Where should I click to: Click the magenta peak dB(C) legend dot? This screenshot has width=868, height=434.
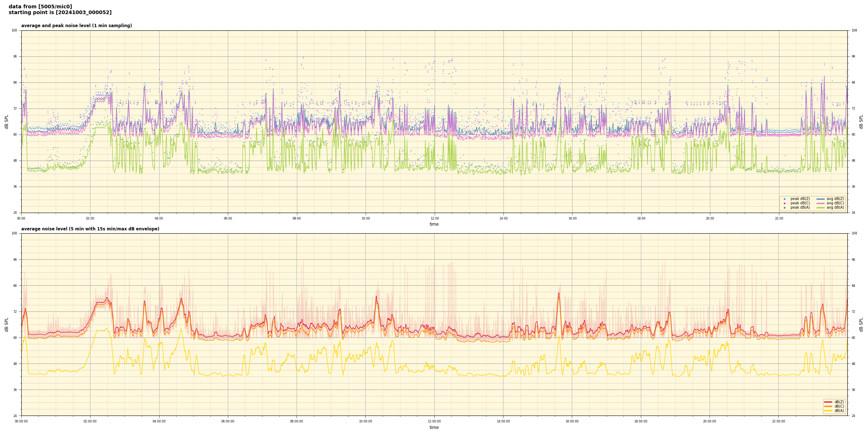tap(784, 203)
